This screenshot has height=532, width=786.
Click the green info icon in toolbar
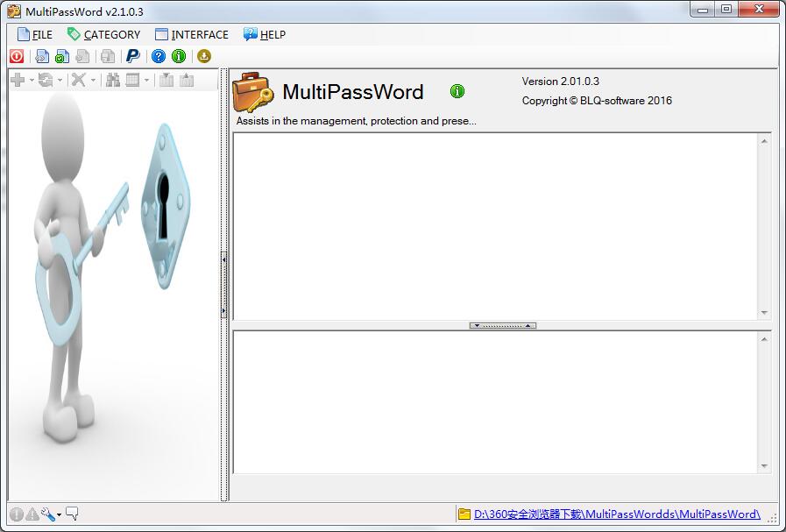[x=179, y=56]
